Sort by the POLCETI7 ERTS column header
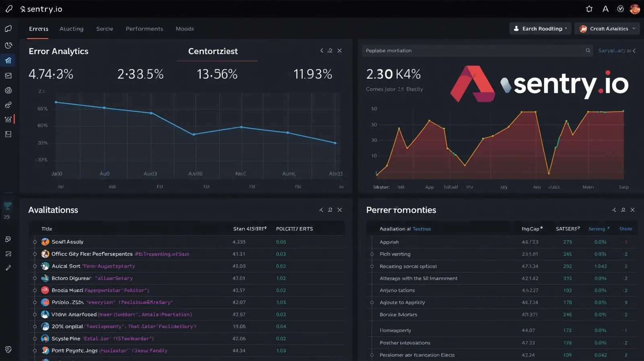 coord(294,228)
